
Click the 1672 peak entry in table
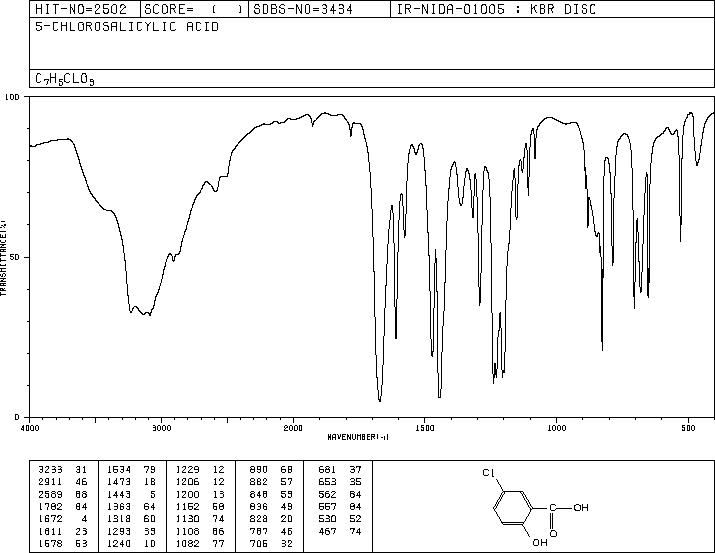click(x=63, y=519)
